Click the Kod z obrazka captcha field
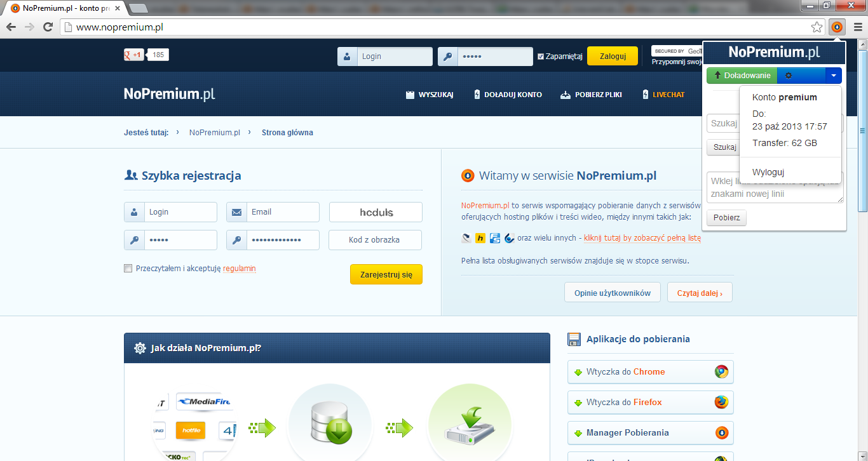 click(x=375, y=240)
